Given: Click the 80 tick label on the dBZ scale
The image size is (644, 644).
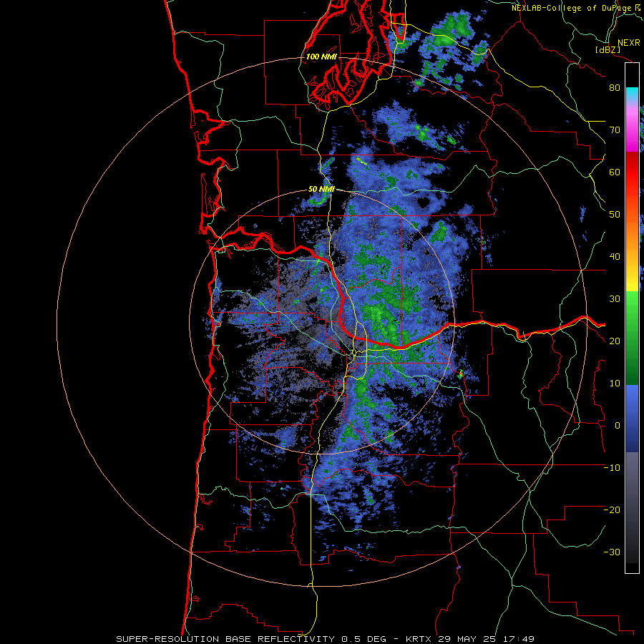Looking at the screenshot, I should 615,88.
